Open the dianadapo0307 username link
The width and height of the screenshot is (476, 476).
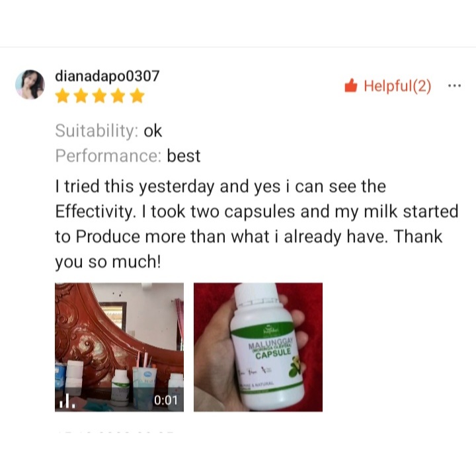[107, 76]
